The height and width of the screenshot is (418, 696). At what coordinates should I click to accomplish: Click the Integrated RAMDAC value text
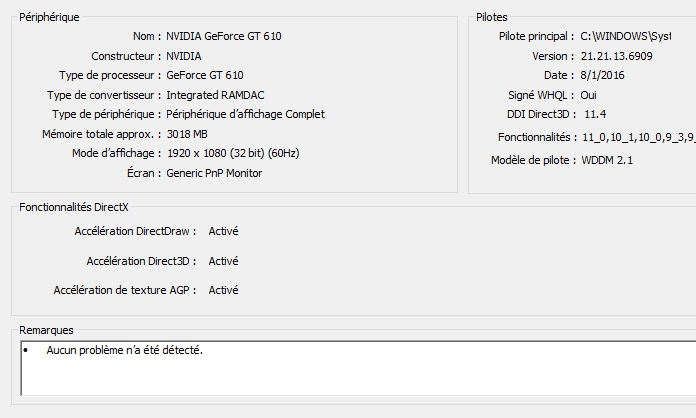click(x=215, y=95)
